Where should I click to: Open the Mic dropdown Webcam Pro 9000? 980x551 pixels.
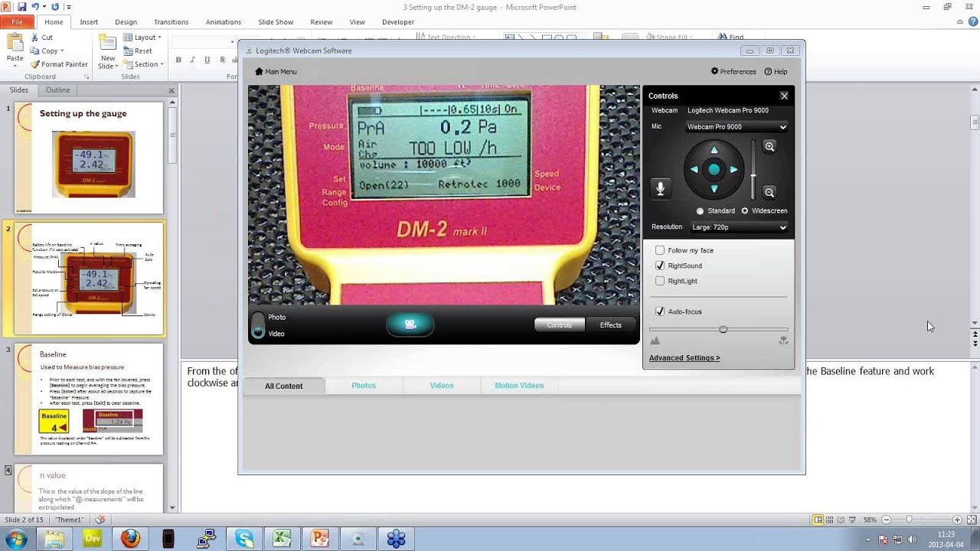point(737,127)
